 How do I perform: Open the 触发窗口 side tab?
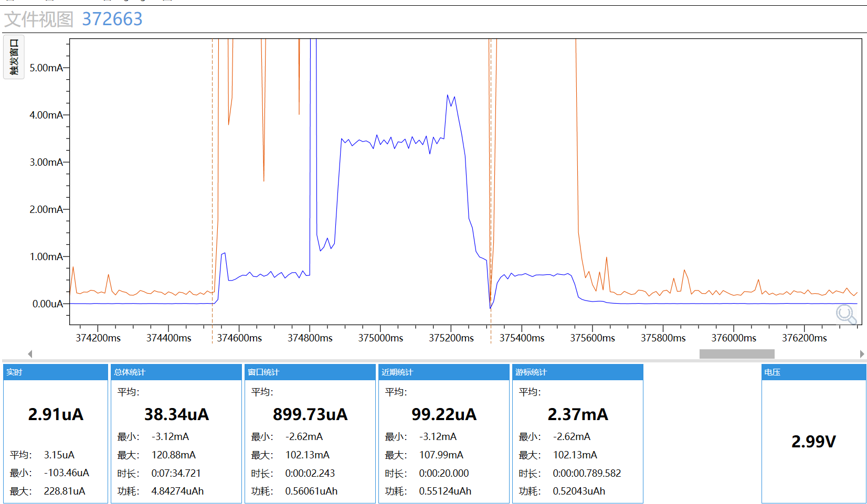tap(14, 57)
